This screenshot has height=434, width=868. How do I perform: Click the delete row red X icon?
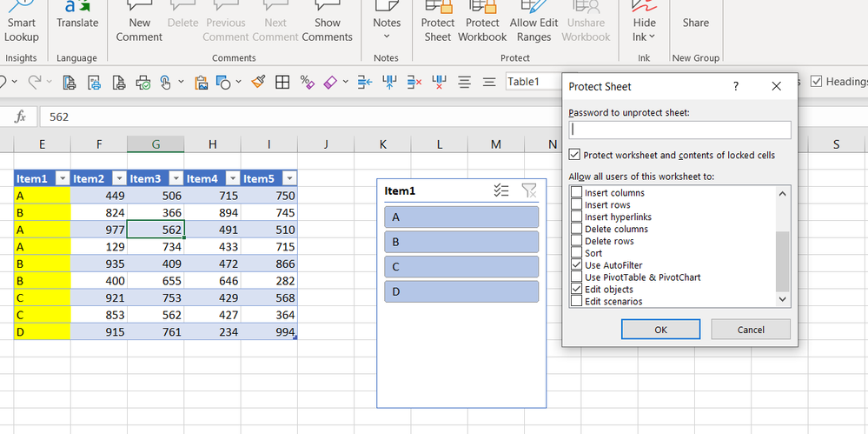click(x=414, y=82)
